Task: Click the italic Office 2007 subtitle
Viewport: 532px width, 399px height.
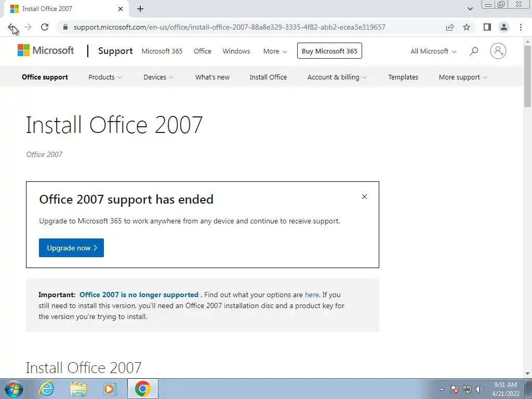Action: (x=44, y=154)
